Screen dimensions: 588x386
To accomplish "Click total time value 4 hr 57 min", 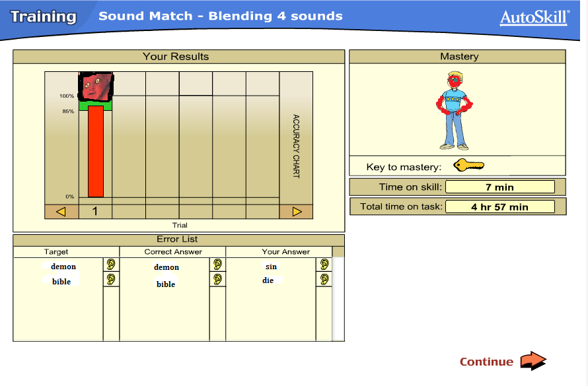I will point(500,207).
